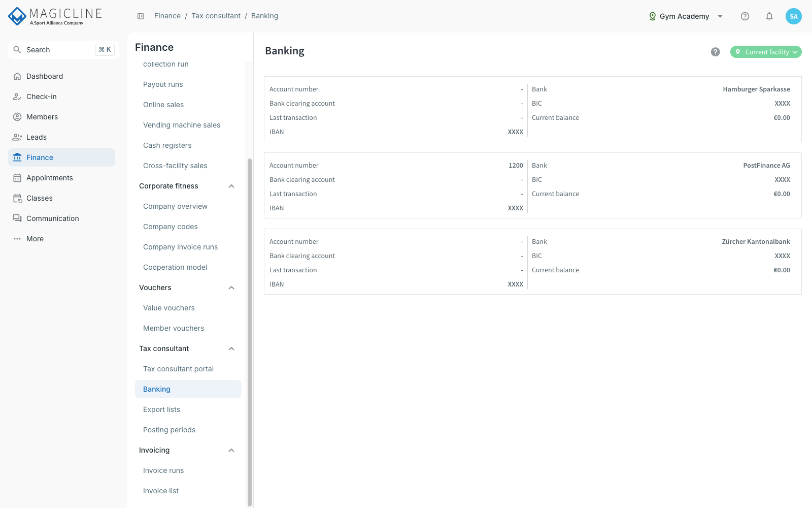Click the search magnifier icon
This screenshot has width=812, height=508.
coord(17,50)
